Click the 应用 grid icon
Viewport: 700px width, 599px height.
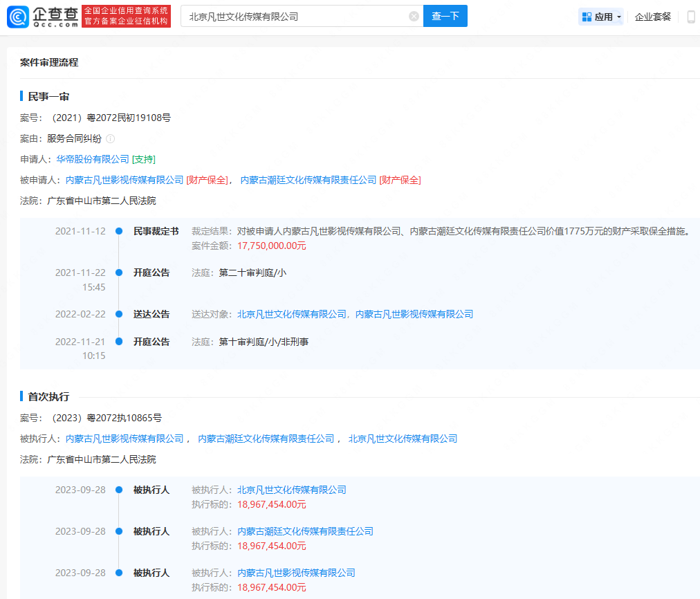(587, 17)
